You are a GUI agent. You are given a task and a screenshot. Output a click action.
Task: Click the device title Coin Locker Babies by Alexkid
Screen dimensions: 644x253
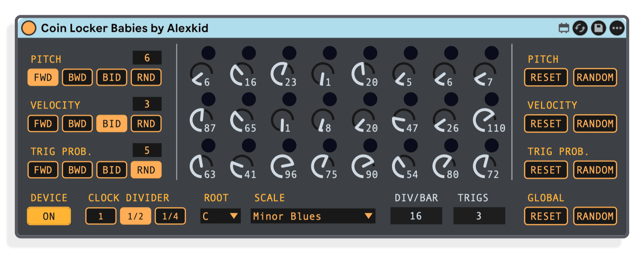(125, 28)
